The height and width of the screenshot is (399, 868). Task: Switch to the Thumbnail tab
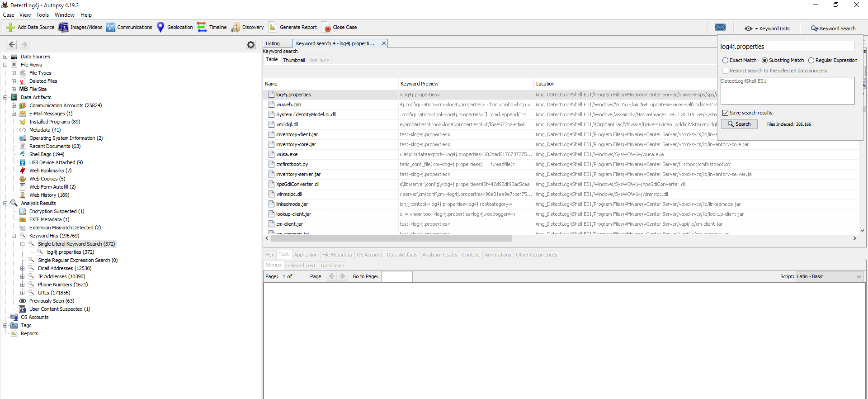pos(294,60)
